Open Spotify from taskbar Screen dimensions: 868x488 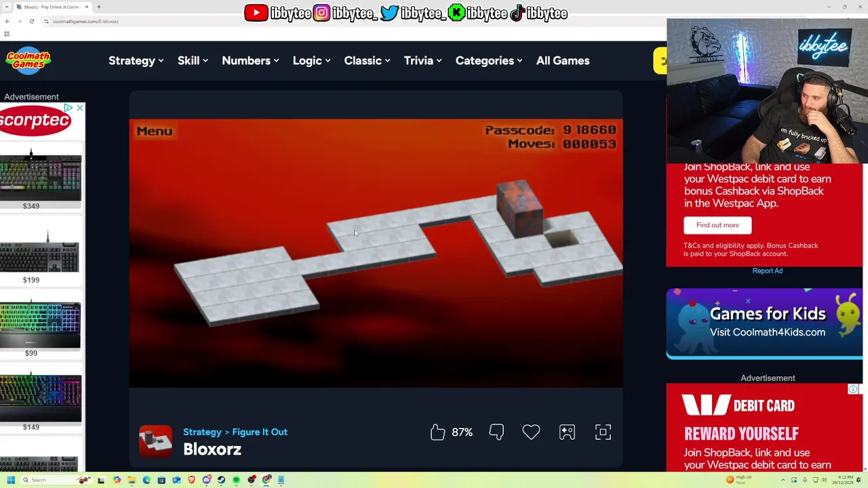coord(236,480)
